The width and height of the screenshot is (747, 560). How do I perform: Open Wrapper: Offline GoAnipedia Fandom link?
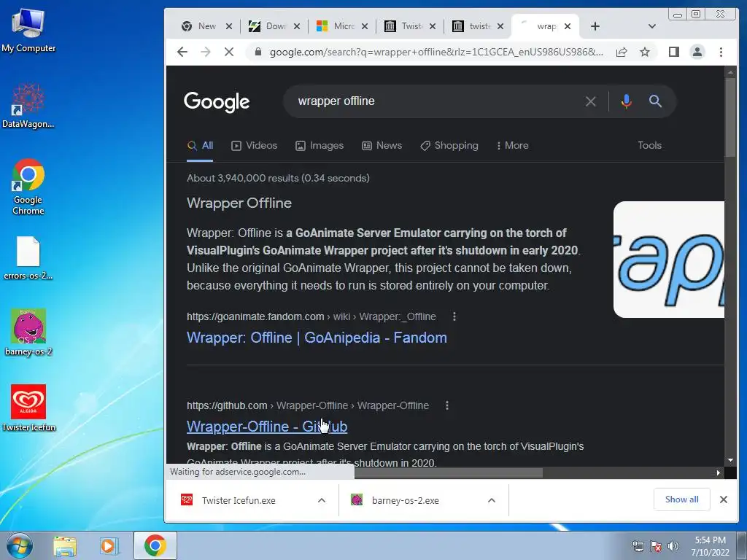pos(317,338)
